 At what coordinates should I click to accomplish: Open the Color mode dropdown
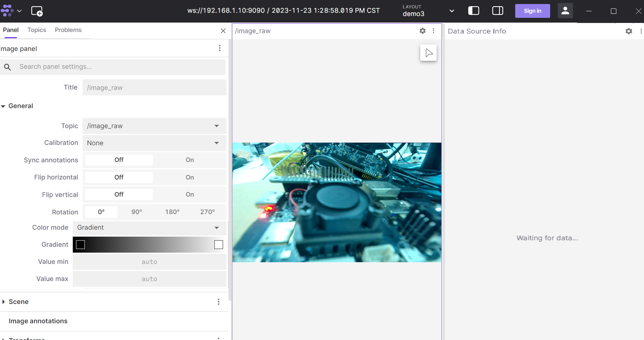[x=150, y=228]
